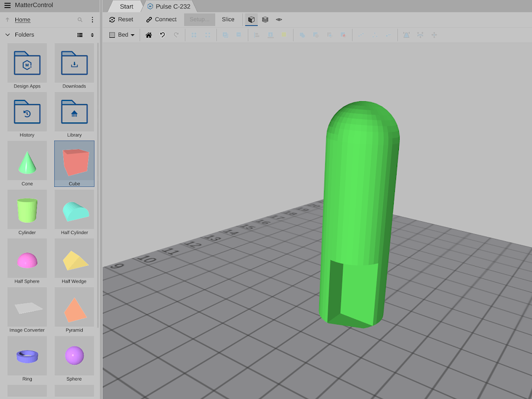Open the Library folder

point(74,115)
